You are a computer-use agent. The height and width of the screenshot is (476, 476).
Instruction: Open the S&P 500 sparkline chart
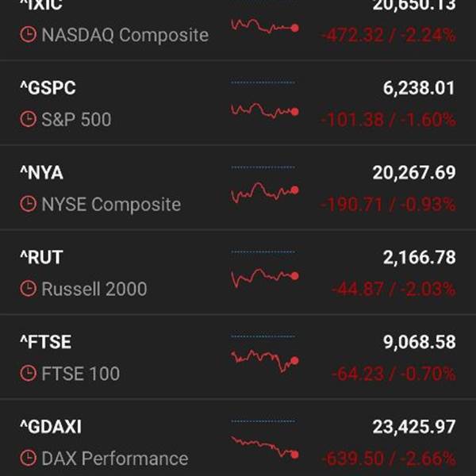click(265, 111)
